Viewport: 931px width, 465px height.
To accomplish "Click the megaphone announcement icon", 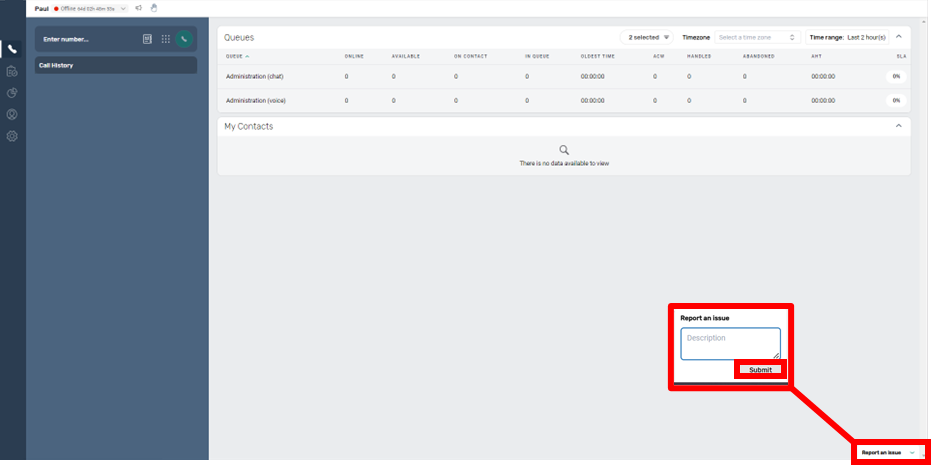I will (138, 8).
